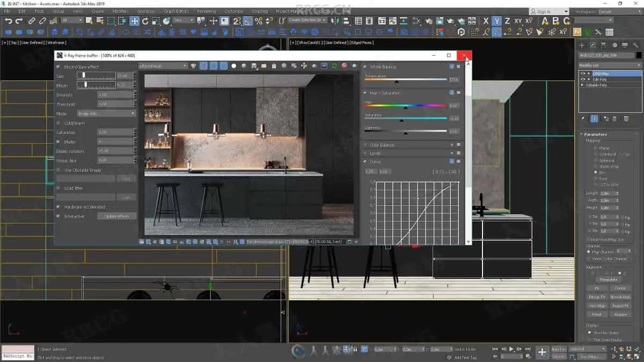
Task: Open the Modifier List dropdown
Action: coord(610,65)
